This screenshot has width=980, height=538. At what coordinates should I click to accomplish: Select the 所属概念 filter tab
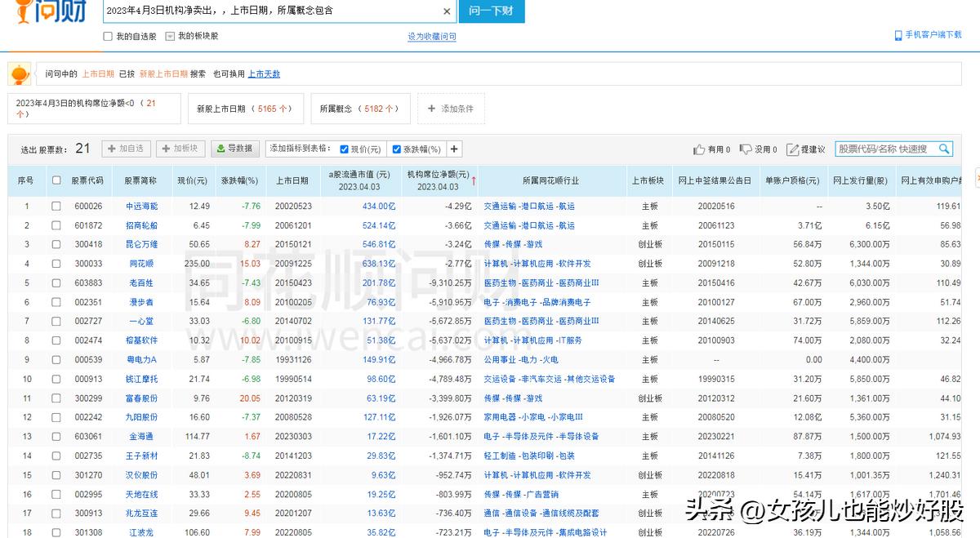[360, 108]
